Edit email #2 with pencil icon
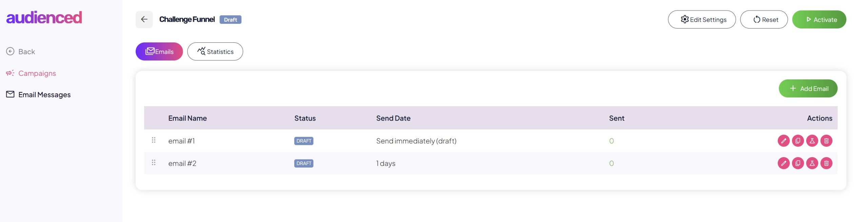This screenshot has width=868, height=222. click(783, 163)
